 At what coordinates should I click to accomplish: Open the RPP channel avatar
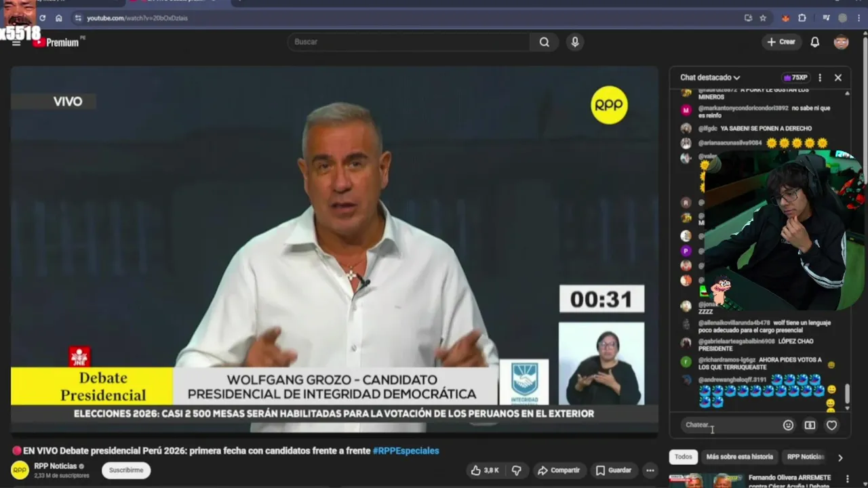[20, 470]
